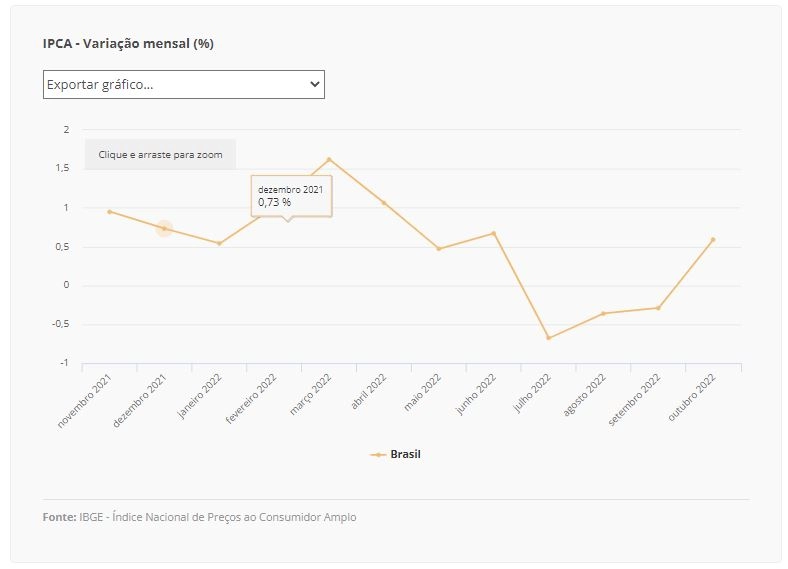Click the dezembro 2021 tooltip box
788x569 pixels.
(x=291, y=196)
